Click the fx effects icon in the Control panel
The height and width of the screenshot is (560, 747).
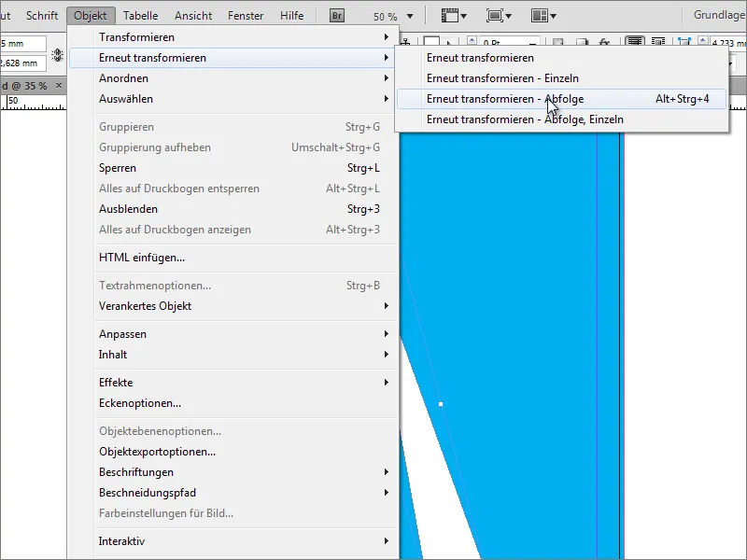point(604,40)
